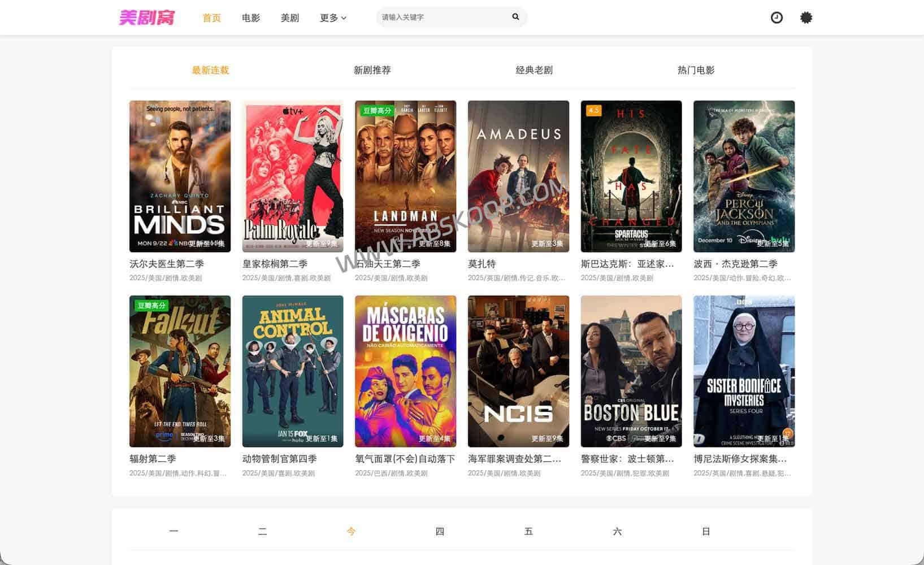The width and height of the screenshot is (924, 565).
Task: Select the 首页 menu item
Action: coord(211,18)
